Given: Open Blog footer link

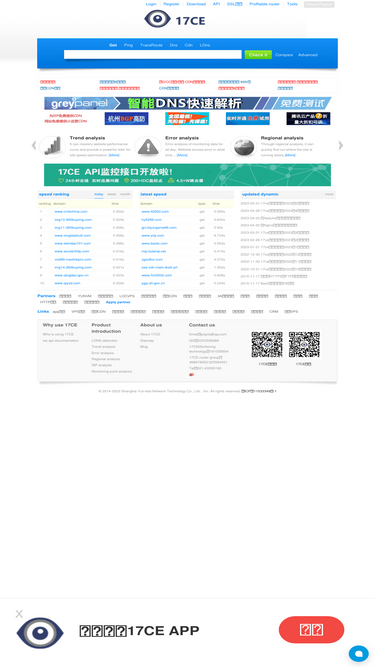Looking at the screenshot, I should coord(144,347).
